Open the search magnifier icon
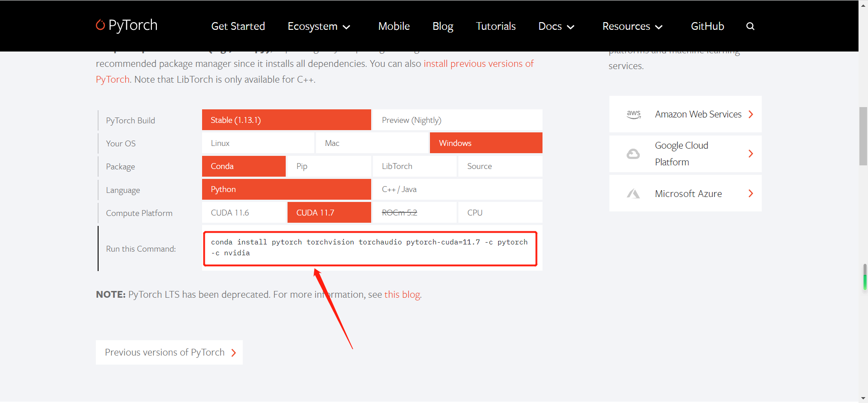This screenshot has height=403, width=868. pos(750,26)
